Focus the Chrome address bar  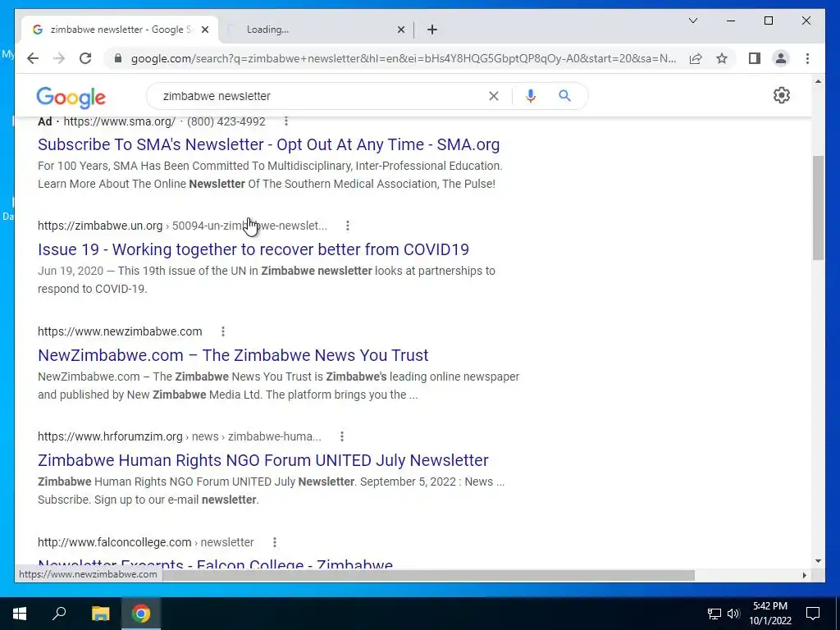coord(403,58)
